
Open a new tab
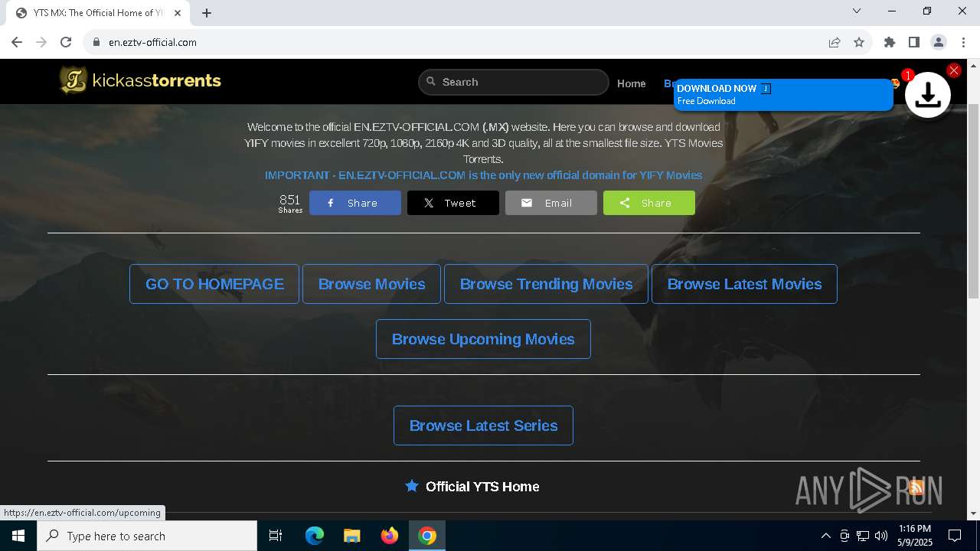(207, 13)
